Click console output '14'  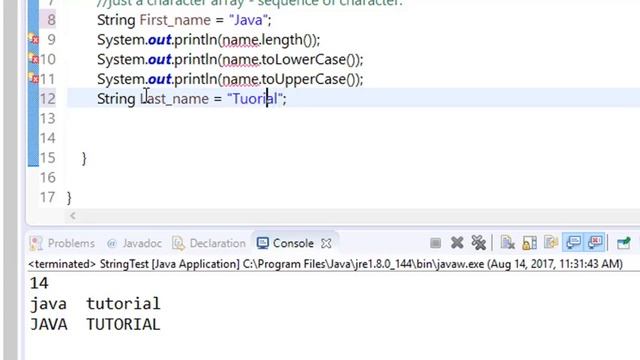(39, 283)
